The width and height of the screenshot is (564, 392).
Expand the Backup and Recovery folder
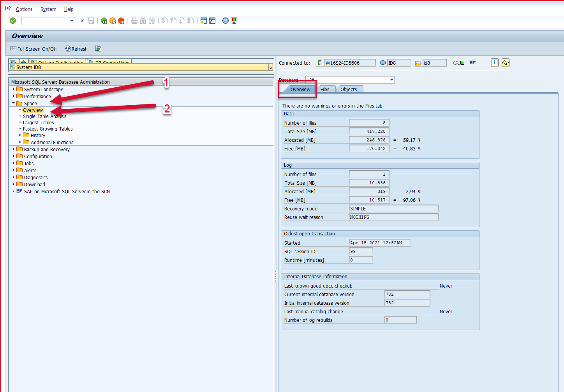tap(14, 149)
